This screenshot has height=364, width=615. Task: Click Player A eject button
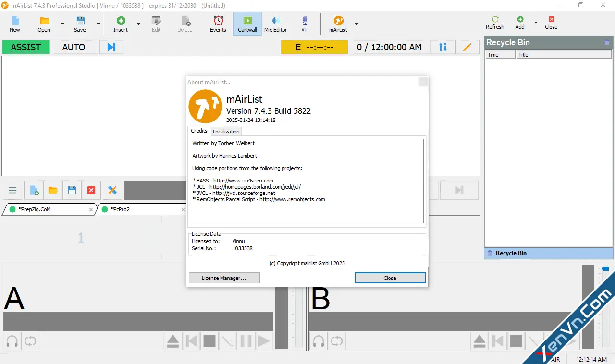coord(173,341)
